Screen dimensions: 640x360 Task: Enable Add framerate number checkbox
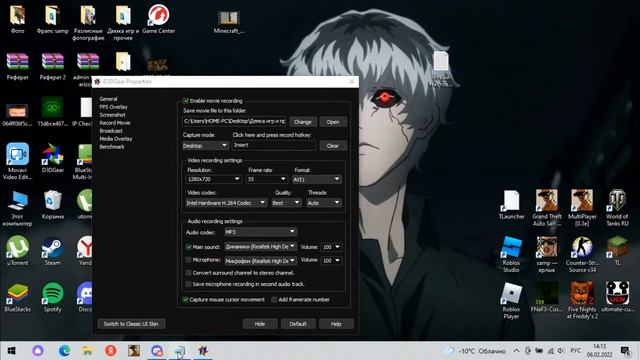[274, 300]
